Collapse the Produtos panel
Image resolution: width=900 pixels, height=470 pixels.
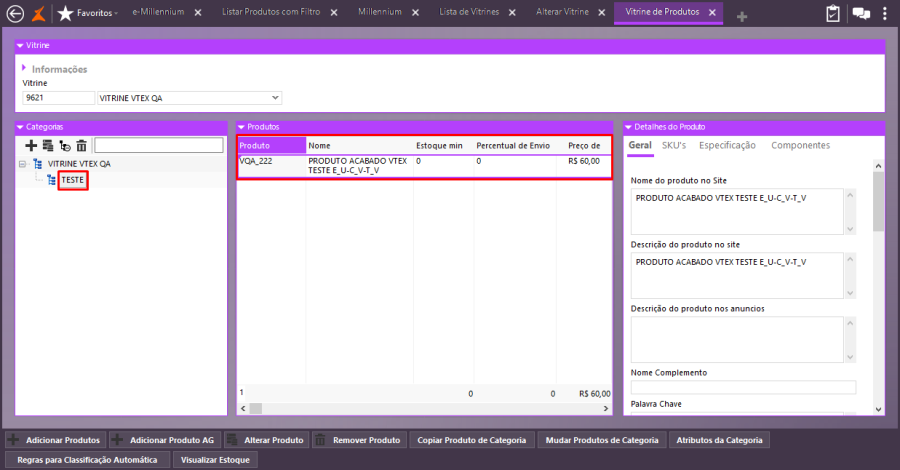point(242,127)
